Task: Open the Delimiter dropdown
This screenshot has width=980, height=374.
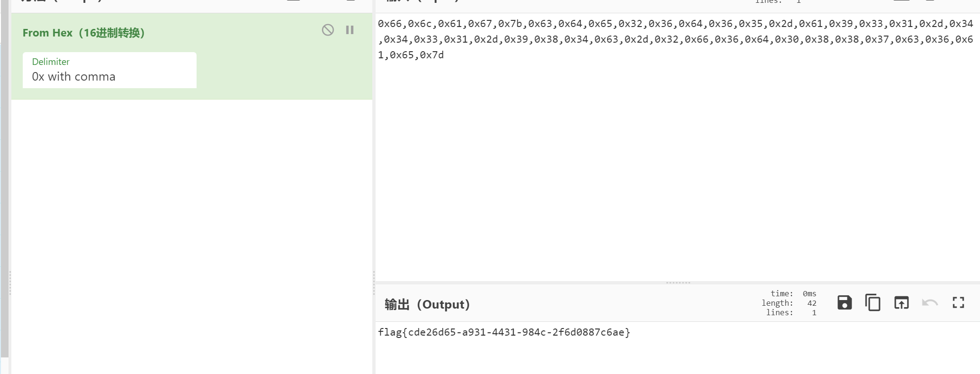Action: click(109, 70)
